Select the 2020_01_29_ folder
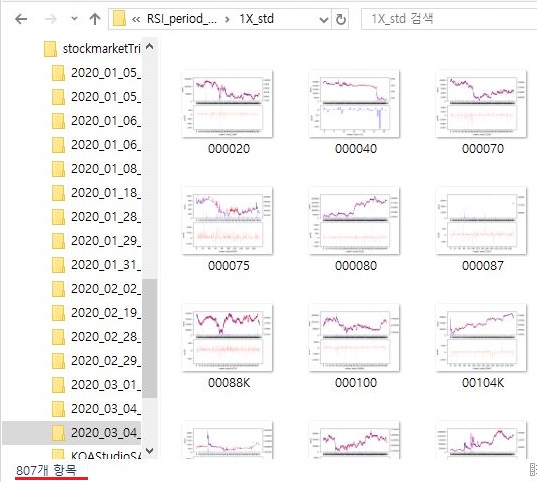 [x=106, y=241]
